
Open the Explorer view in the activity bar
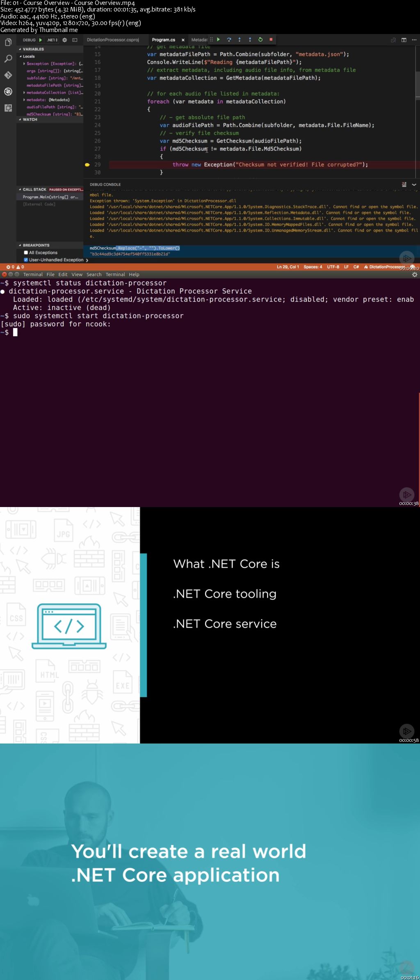tap(8, 42)
